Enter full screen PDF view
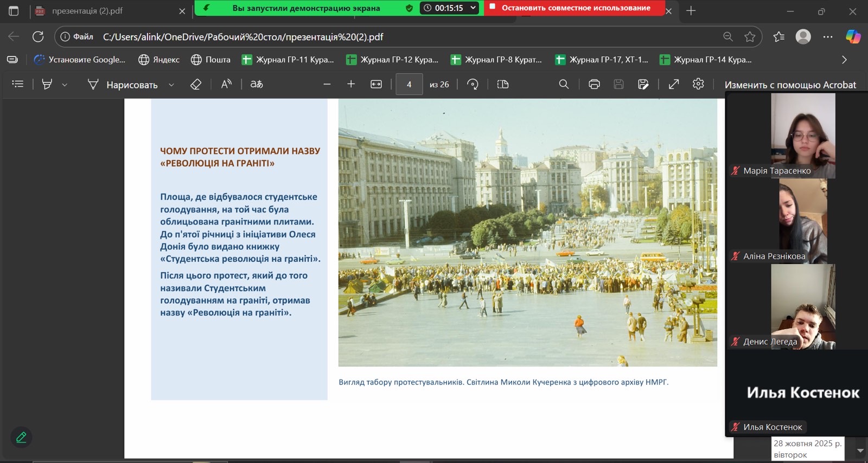This screenshot has width=868, height=463. click(x=674, y=84)
